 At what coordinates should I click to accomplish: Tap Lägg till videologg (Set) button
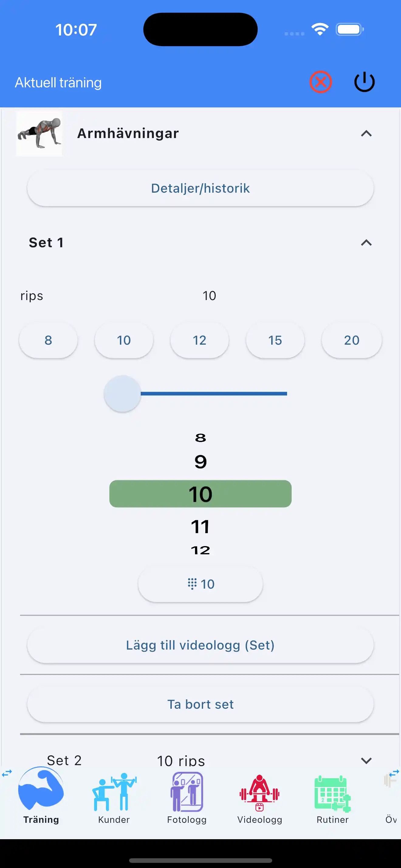pos(200,645)
